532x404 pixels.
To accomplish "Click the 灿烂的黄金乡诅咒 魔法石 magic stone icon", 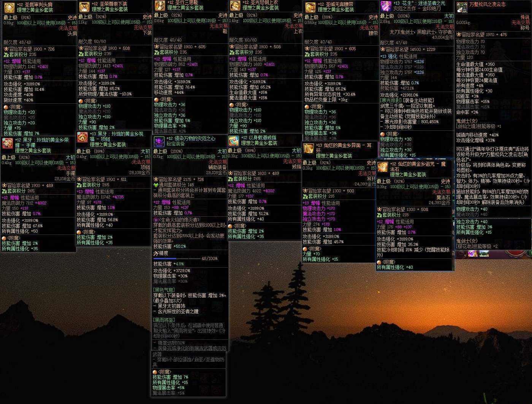I will pos(383,167).
